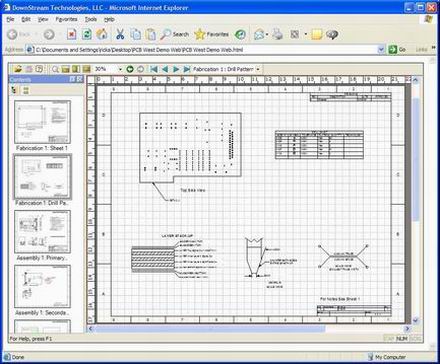The image size is (440, 364).
Task: Click the Search button in browser toolbar
Action: click(175, 34)
